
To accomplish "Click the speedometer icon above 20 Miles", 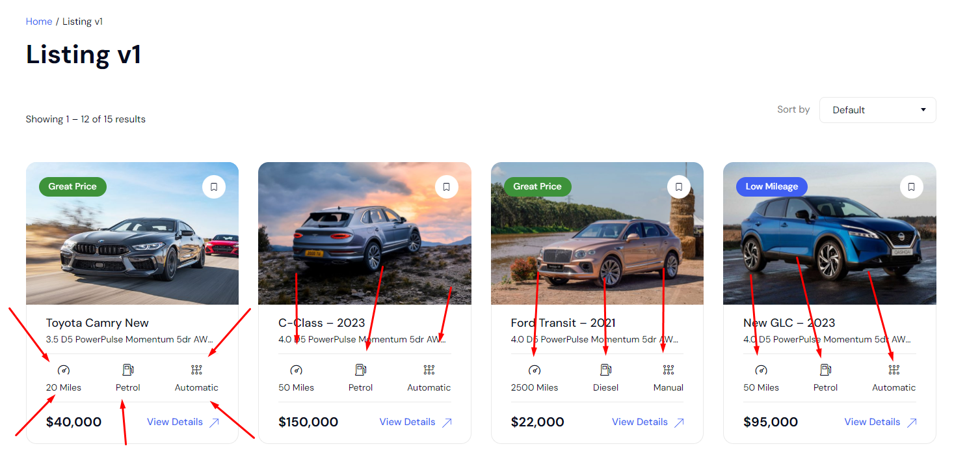I will (x=63, y=370).
